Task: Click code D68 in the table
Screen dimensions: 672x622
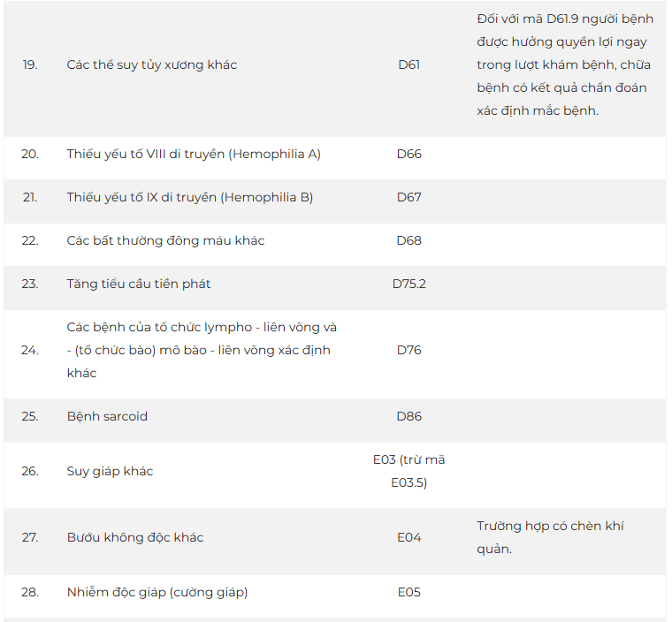Action: pyautogui.click(x=409, y=240)
